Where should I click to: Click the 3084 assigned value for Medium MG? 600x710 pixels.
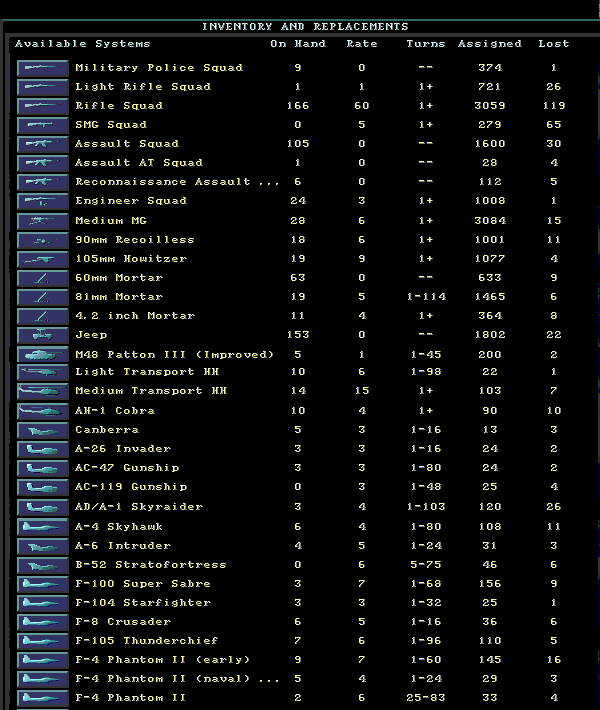coord(490,221)
